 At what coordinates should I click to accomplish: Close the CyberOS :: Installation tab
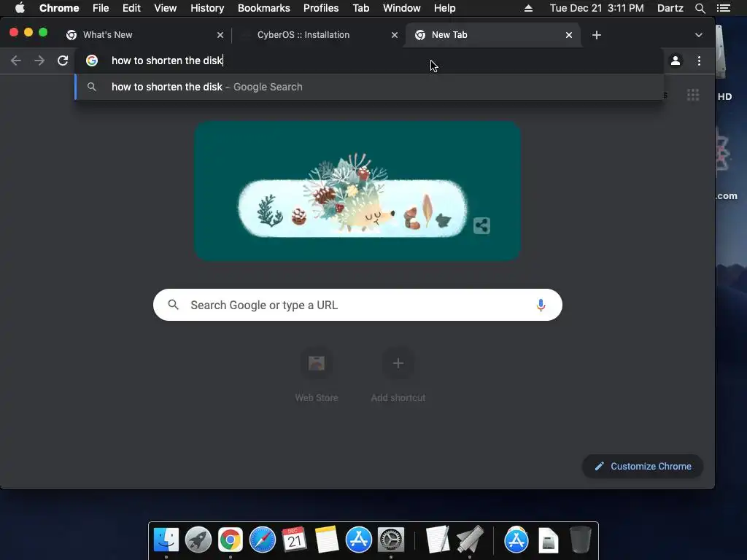(x=395, y=35)
